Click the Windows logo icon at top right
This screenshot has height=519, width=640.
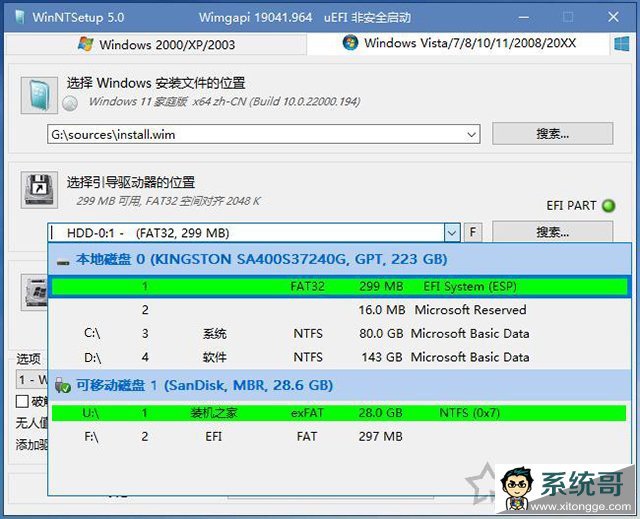(622, 44)
